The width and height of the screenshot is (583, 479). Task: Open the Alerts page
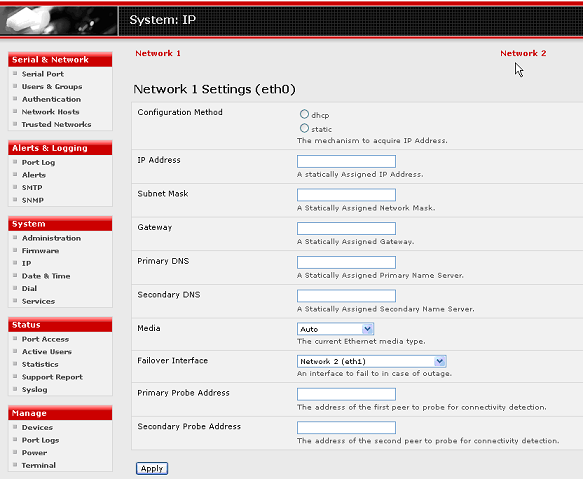click(34, 175)
